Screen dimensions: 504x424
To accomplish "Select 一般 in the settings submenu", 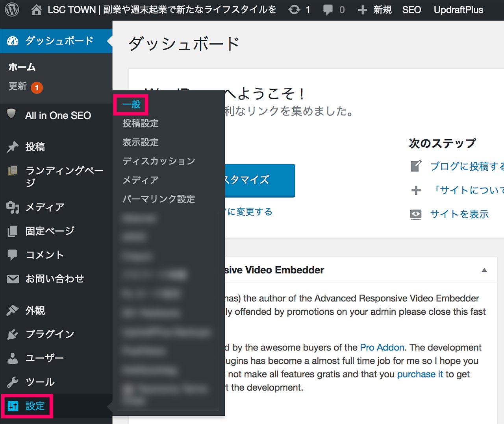I will [132, 105].
